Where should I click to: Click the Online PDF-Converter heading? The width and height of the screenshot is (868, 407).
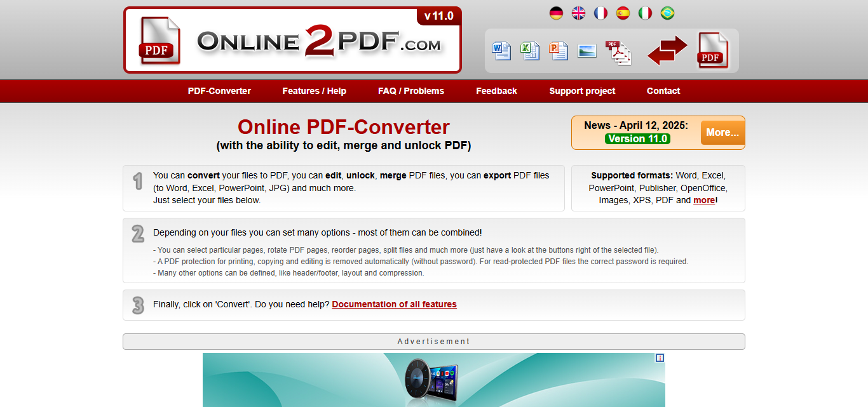coord(344,127)
